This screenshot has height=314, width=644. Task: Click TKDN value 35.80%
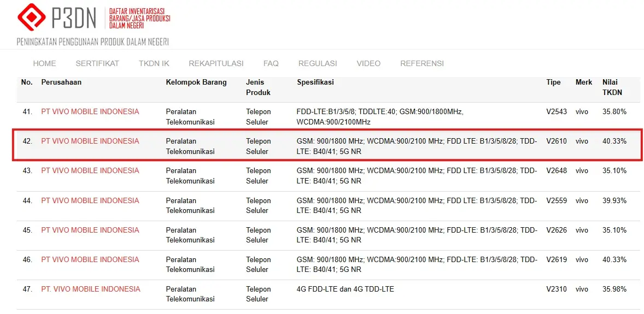[614, 111]
